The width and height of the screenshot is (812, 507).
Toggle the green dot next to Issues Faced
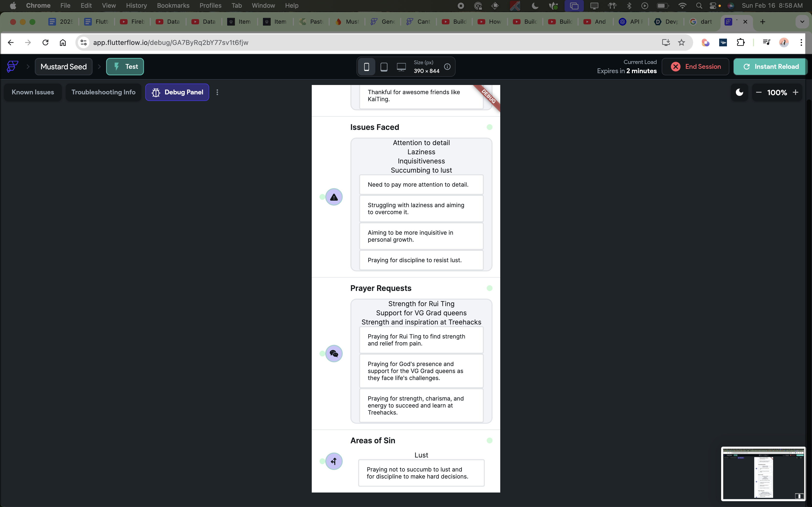click(490, 127)
